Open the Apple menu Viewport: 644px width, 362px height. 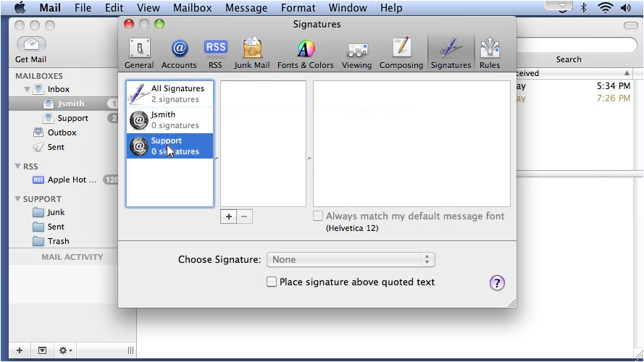point(20,7)
